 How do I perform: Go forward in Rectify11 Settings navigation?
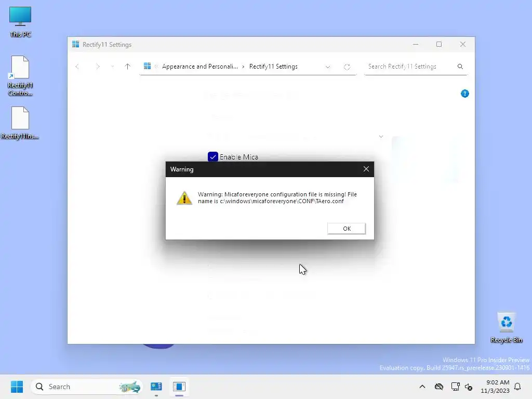click(x=98, y=66)
